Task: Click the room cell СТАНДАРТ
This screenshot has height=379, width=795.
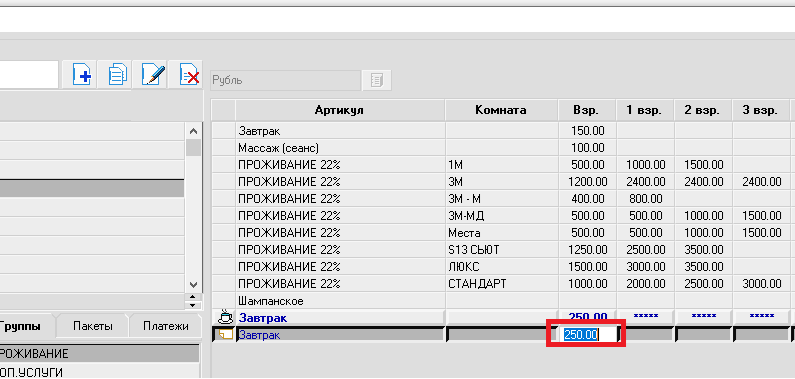Action: pyautogui.click(x=501, y=283)
